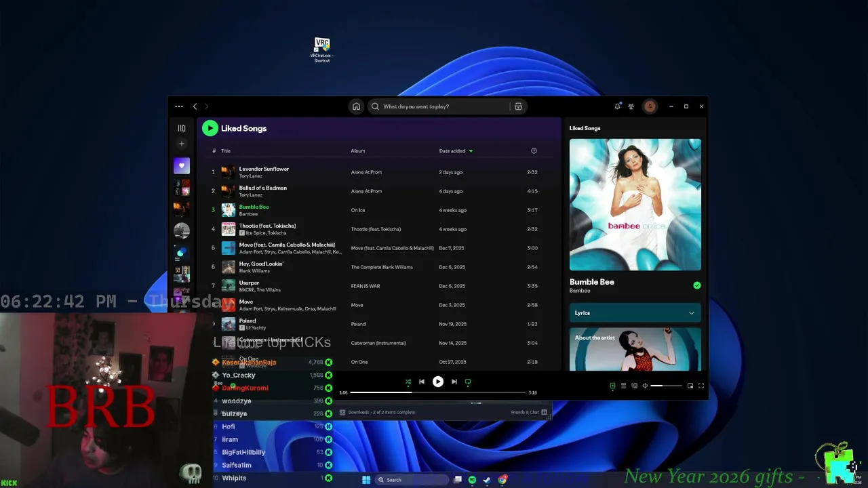This screenshot has height=488, width=868.
Task: Open Task View on the taskbar
Action: tap(458, 480)
